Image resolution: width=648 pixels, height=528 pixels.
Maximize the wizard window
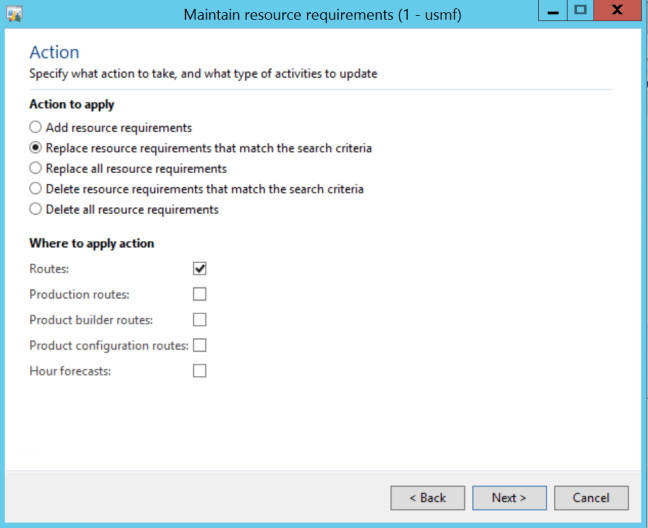581,10
